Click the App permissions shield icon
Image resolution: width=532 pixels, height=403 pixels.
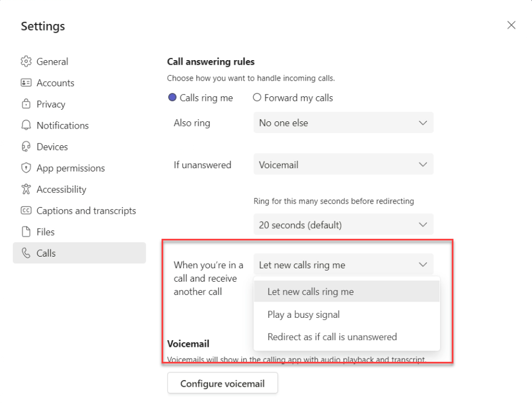[x=26, y=168]
